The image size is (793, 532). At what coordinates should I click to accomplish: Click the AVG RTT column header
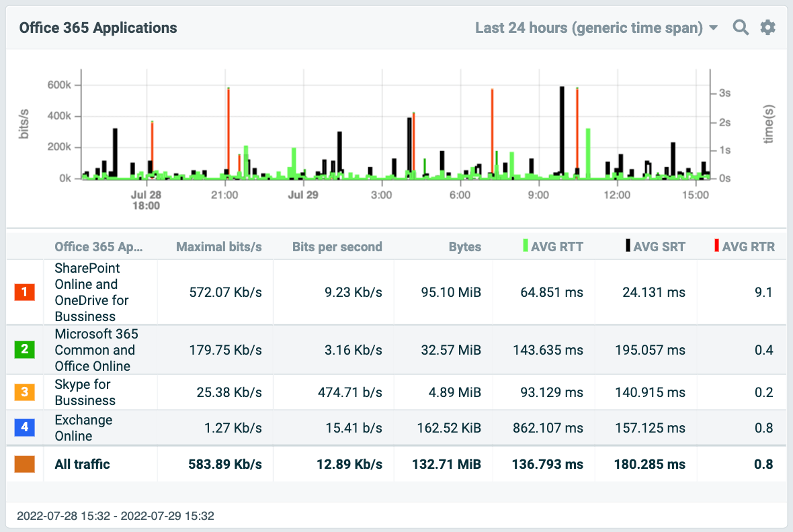click(556, 247)
